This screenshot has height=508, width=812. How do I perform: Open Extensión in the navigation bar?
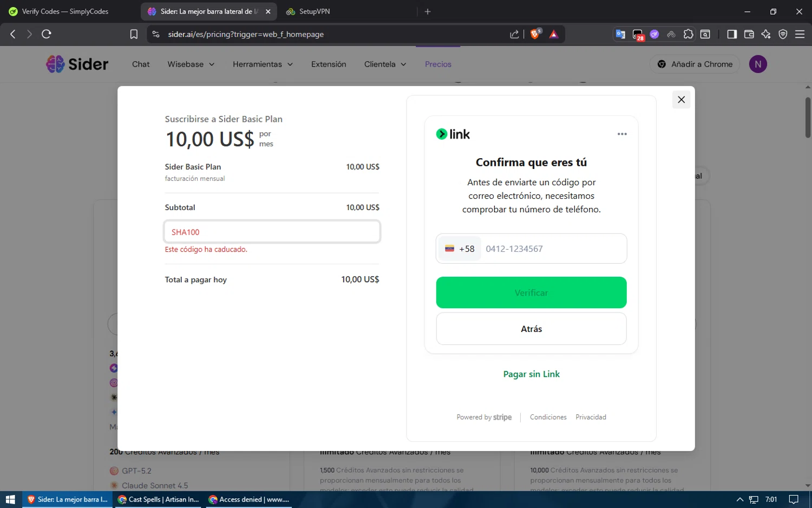click(329, 64)
